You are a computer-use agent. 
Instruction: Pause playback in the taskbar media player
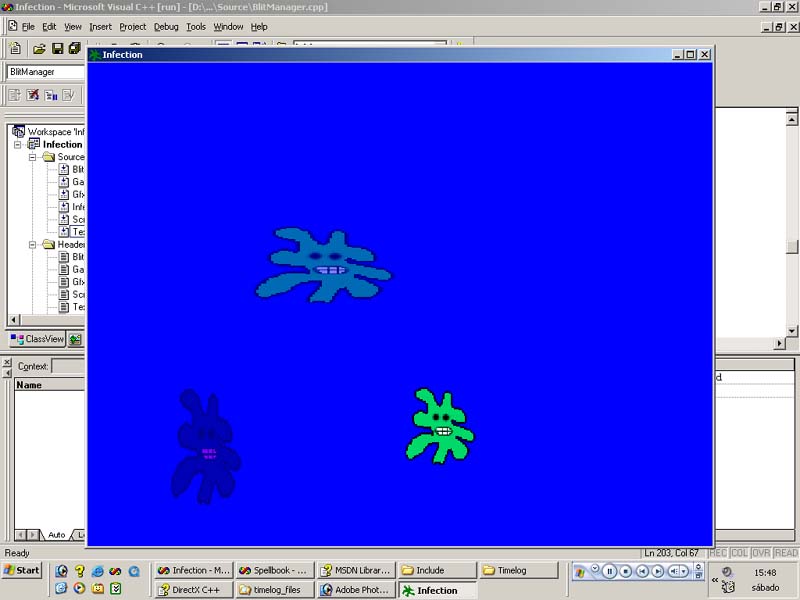[609, 571]
